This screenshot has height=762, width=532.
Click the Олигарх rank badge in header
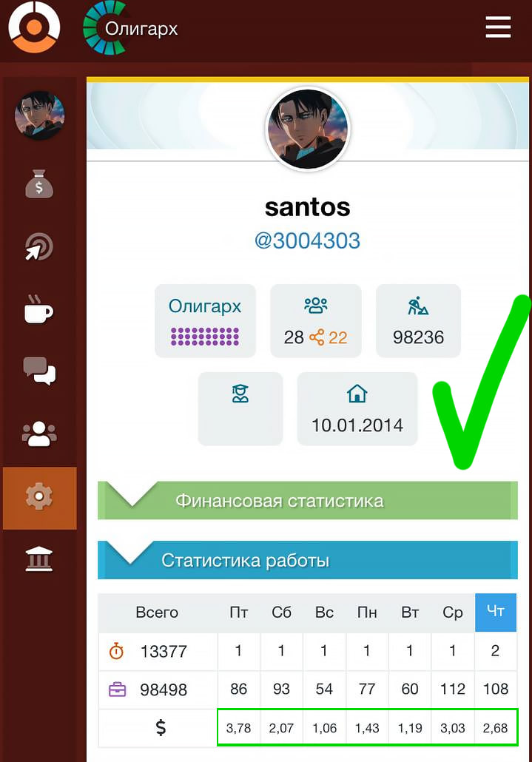(x=131, y=28)
